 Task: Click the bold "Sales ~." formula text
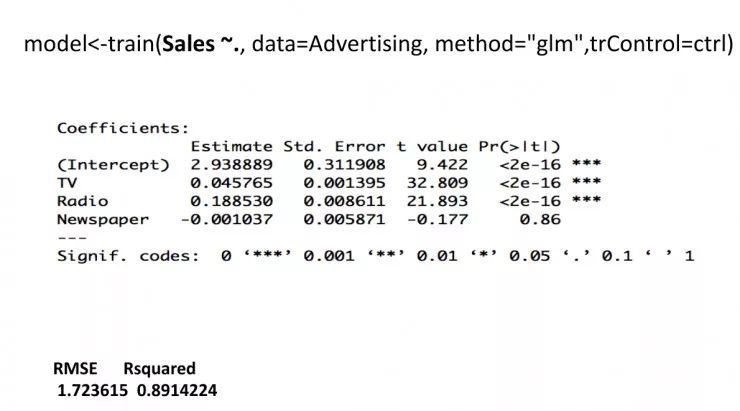point(202,45)
